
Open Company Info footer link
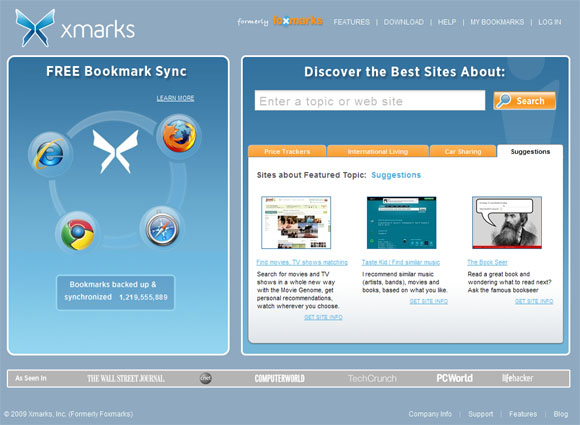pos(430,414)
